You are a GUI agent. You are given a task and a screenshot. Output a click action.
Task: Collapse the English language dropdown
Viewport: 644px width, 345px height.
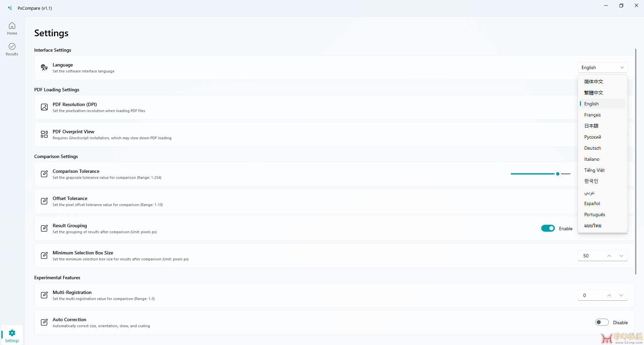point(602,67)
